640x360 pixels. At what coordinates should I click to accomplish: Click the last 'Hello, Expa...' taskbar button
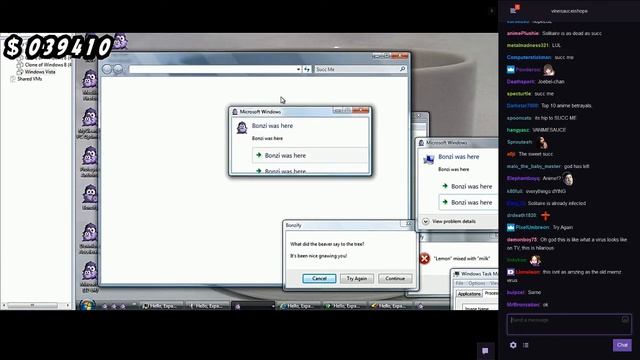[x=390, y=306]
